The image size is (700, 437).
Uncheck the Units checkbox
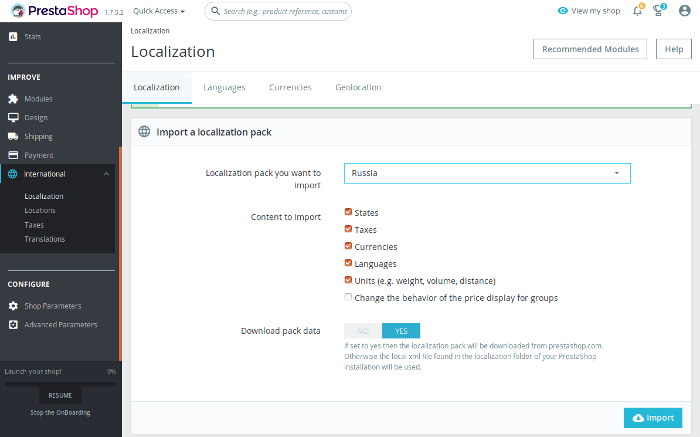pyautogui.click(x=348, y=280)
